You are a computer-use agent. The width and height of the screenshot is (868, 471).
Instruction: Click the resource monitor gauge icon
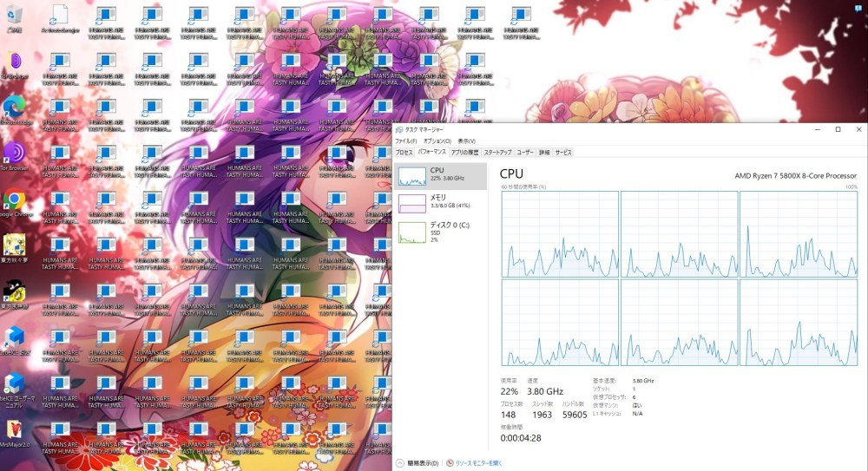click(x=450, y=462)
